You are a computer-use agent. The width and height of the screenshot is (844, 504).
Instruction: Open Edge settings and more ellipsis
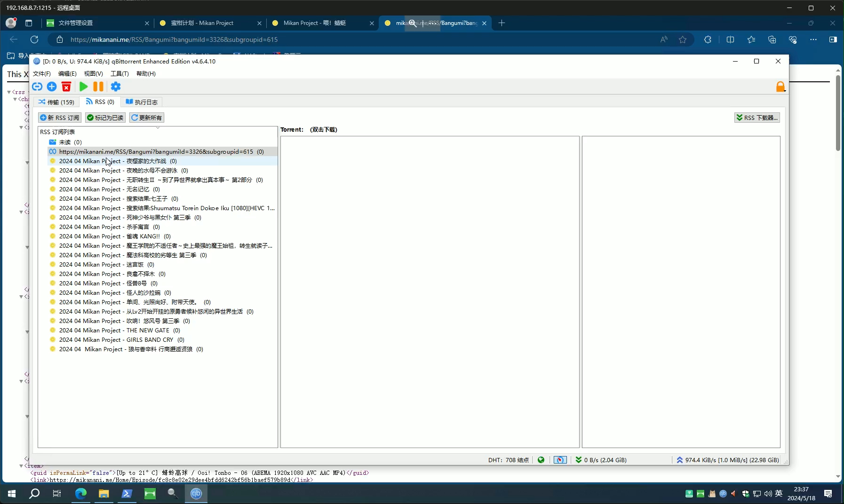click(813, 39)
